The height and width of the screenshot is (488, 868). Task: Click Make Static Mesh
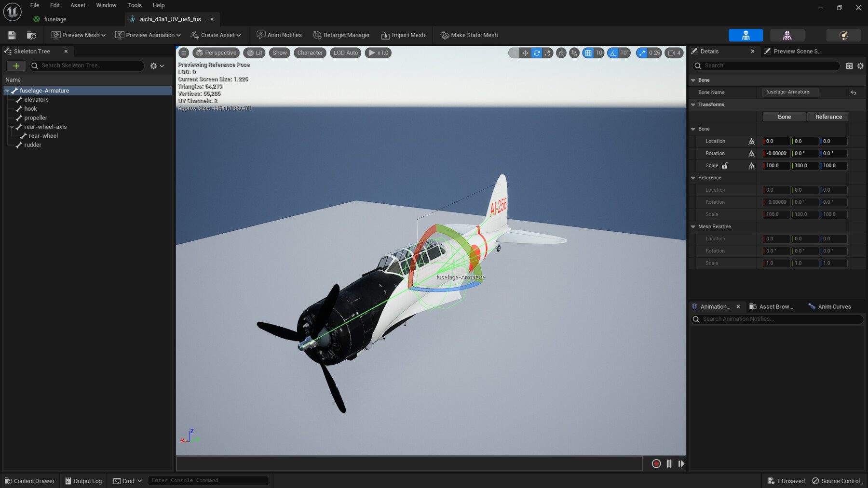tap(469, 35)
